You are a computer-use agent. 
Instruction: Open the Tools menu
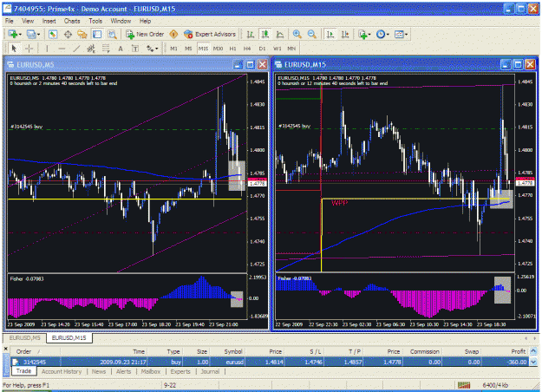coord(95,21)
